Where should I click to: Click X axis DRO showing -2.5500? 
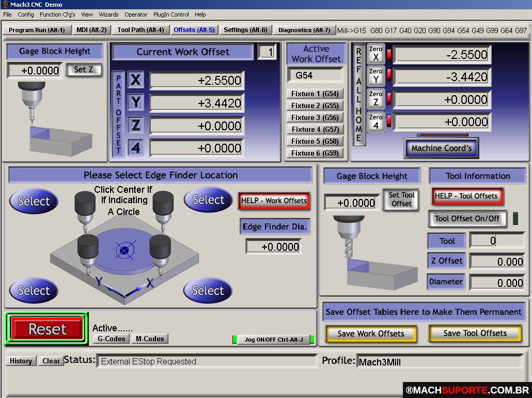coord(443,55)
